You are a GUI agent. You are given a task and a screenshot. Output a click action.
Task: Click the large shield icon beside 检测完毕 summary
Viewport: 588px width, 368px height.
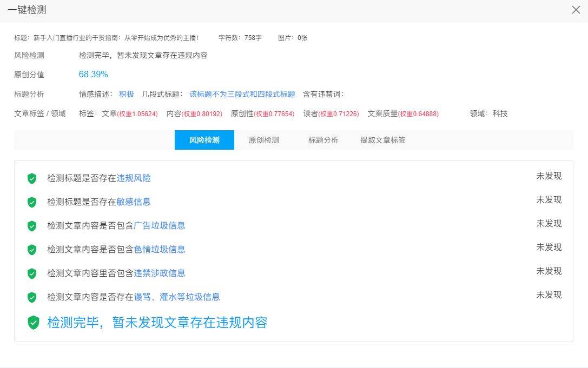tap(34, 323)
